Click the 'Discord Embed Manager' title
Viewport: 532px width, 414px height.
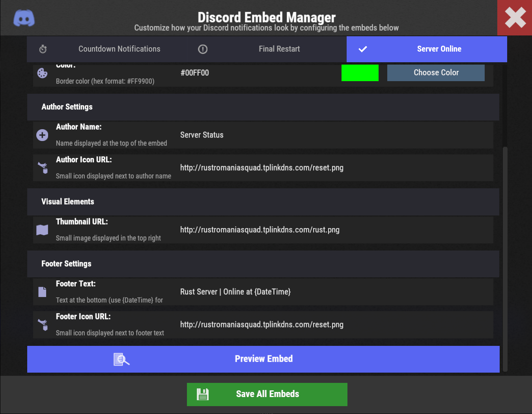click(x=267, y=17)
